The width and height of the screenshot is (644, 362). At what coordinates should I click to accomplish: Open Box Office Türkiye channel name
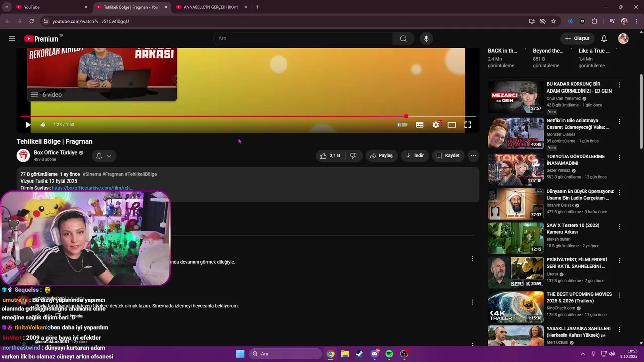click(x=55, y=153)
